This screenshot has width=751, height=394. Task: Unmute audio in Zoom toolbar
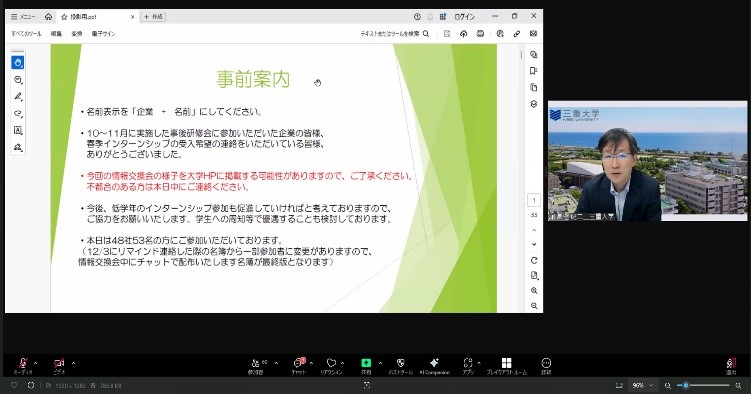pyautogui.click(x=23, y=365)
